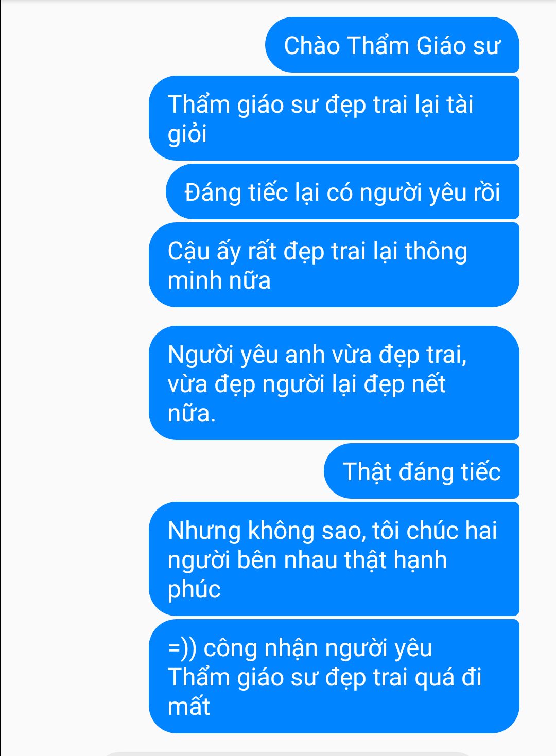This screenshot has height=756, width=556.
Task: Select the "Thật đáng tiếc" message bubble
Action: tap(421, 471)
